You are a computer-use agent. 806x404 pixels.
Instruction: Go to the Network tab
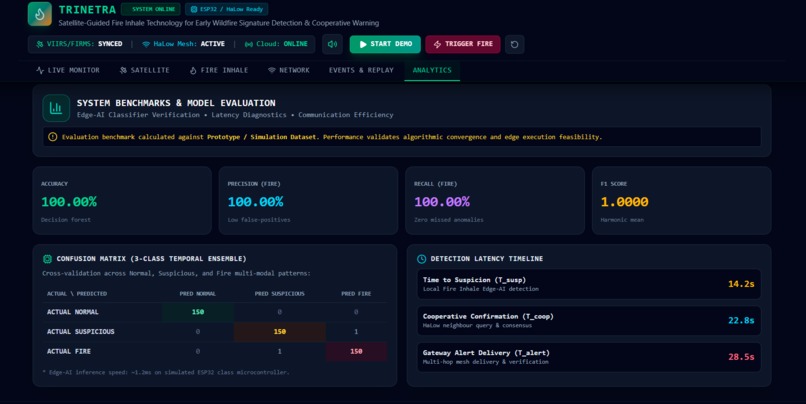289,70
